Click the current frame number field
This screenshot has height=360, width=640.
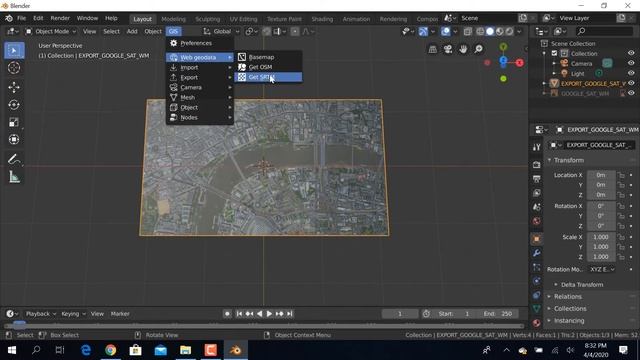tap(400, 314)
